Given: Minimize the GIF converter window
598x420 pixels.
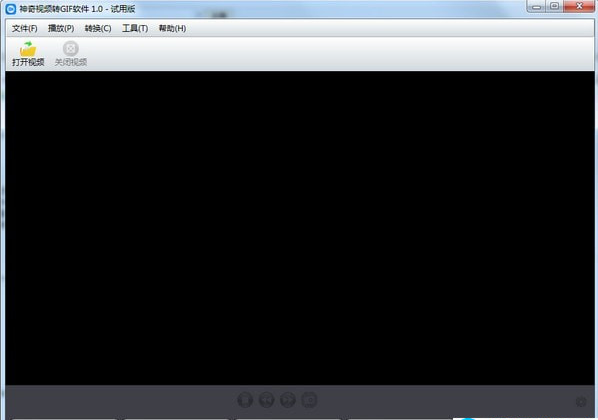Looking at the screenshot, I should 536,6.
